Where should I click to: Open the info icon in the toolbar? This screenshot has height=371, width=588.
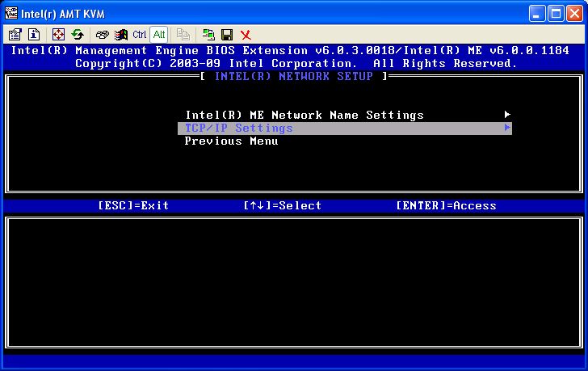pos(34,35)
